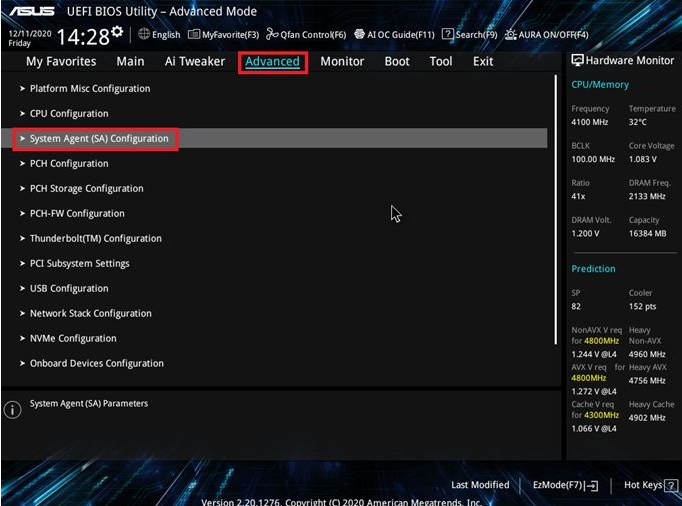The width and height of the screenshot is (682, 506).
Task: Expand PCI Subsystem Settings arrow
Action: click(x=22, y=264)
